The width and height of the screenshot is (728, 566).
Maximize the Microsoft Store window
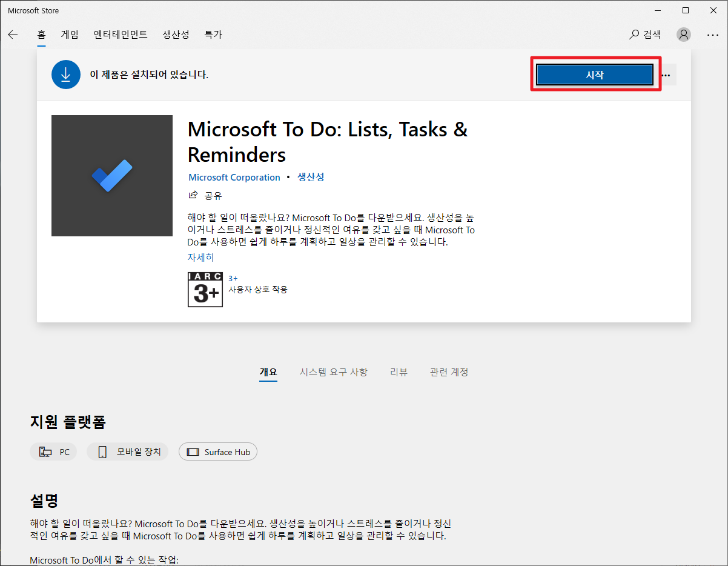point(686,10)
